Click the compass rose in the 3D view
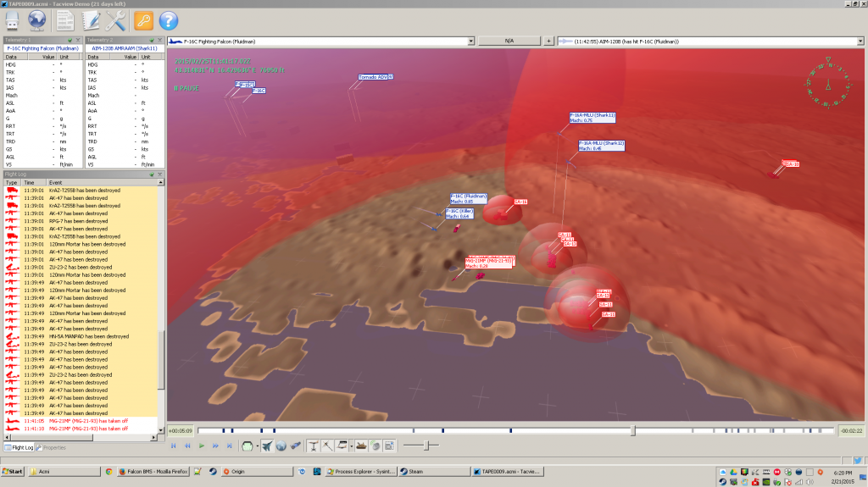 (x=828, y=83)
